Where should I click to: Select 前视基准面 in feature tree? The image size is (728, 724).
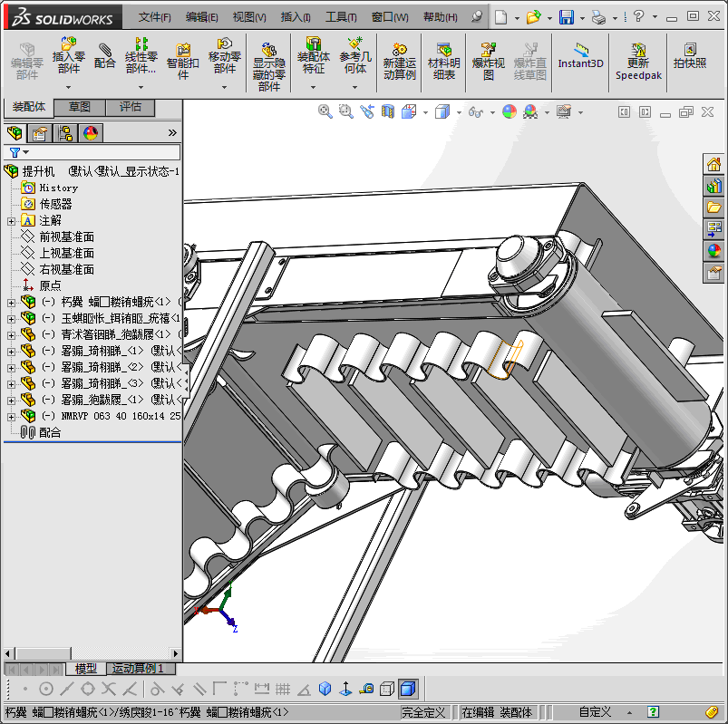65,237
